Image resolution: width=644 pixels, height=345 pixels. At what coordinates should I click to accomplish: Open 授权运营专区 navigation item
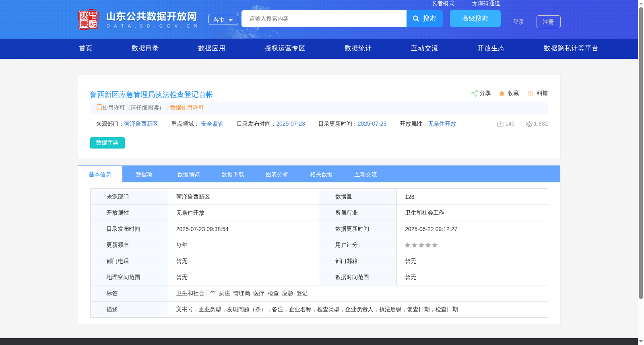285,48
